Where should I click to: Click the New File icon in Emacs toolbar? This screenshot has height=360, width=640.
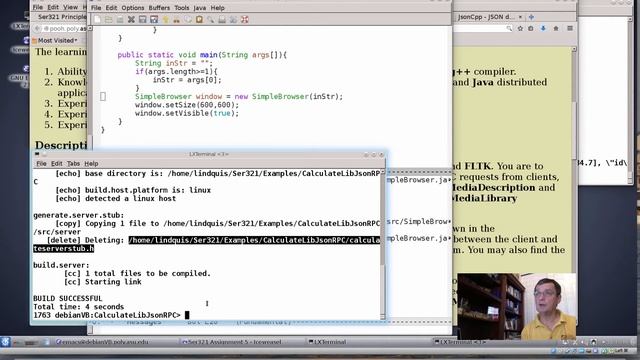click(97, 19)
